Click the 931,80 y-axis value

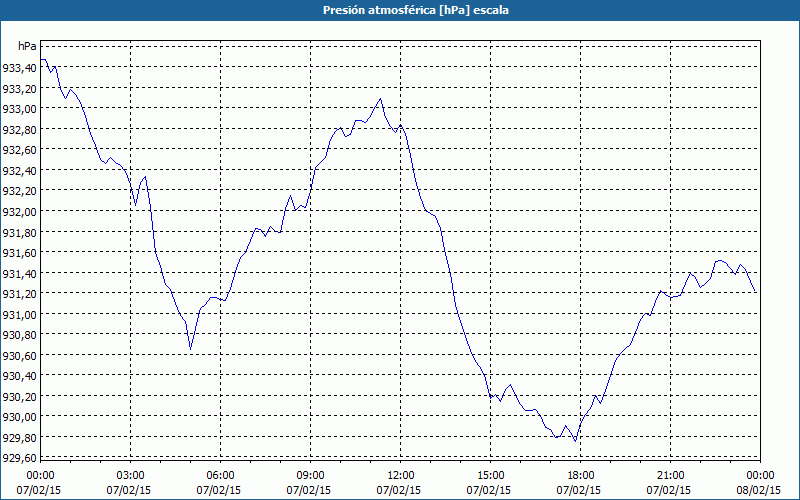coord(19,232)
